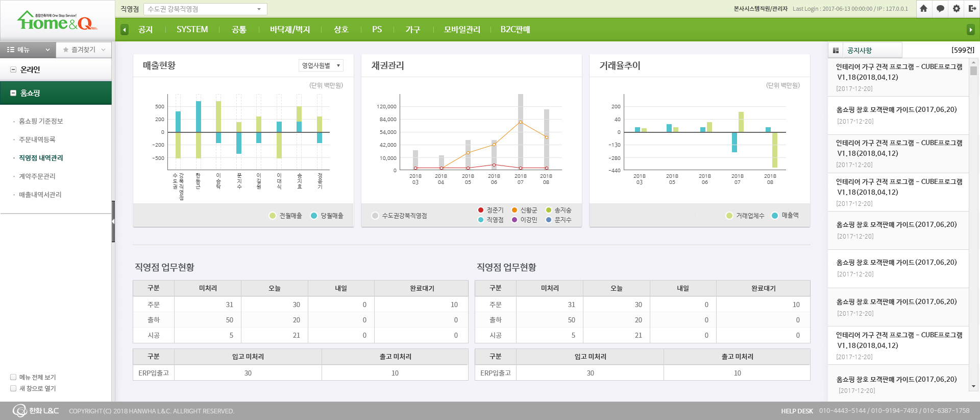Screen dimensions: 980x420
Task: Open the SYSTEM menu
Action: point(192,30)
